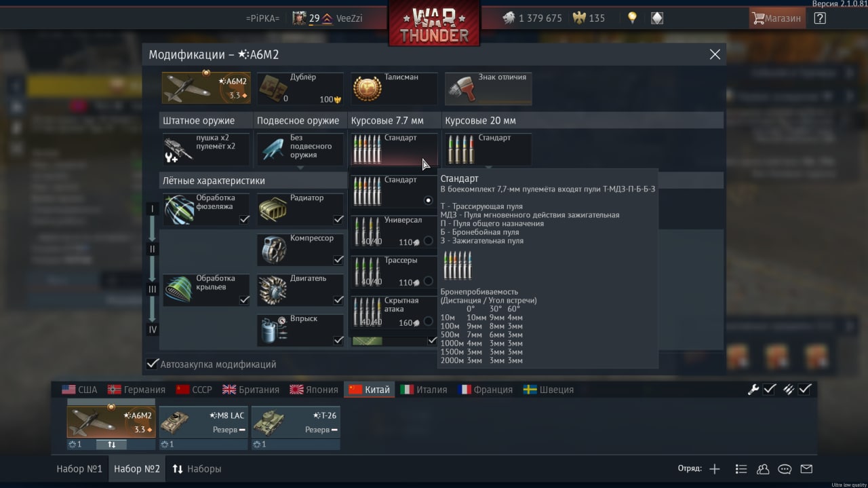Image resolution: width=868 pixels, height=488 pixels.
Task: Open the chat bubble icon
Action: pyautogui.click(x=785, y=469)
